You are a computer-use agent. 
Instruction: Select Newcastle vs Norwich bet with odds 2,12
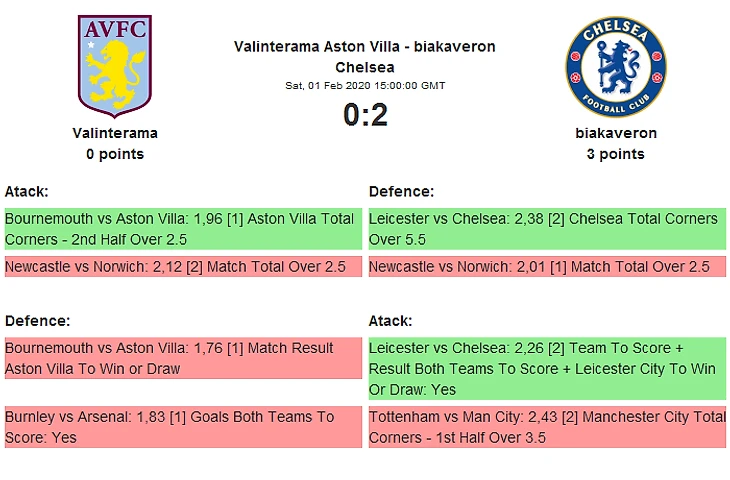pos(182,267)
